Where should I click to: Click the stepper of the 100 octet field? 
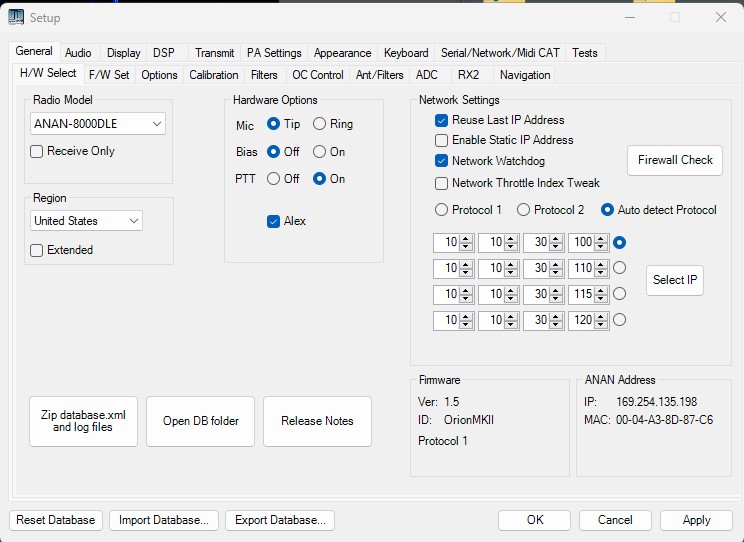point(601,243)
